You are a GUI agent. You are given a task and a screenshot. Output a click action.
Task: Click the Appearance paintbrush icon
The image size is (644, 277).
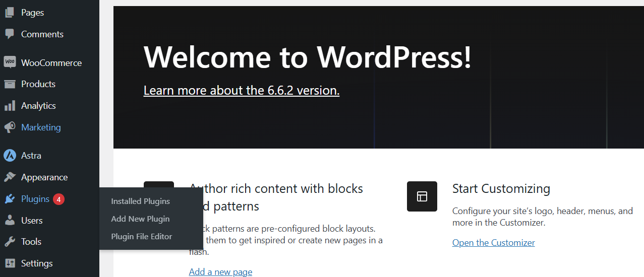coord(10,177)
